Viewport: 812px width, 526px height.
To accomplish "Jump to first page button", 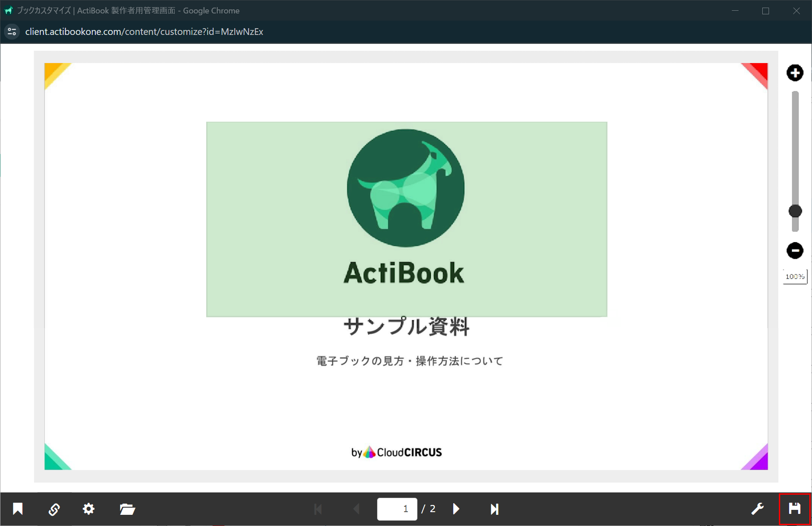I will click(x=318, y=509).
